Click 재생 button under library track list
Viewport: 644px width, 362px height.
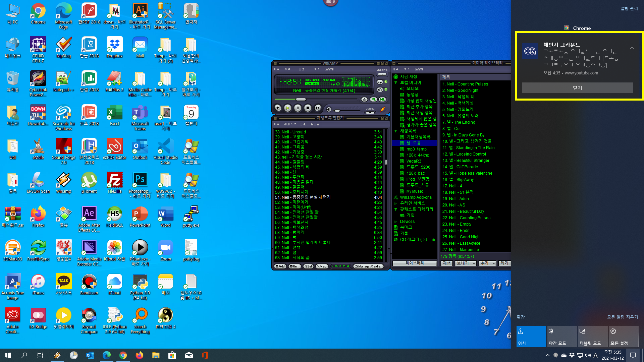click(446, 263)
